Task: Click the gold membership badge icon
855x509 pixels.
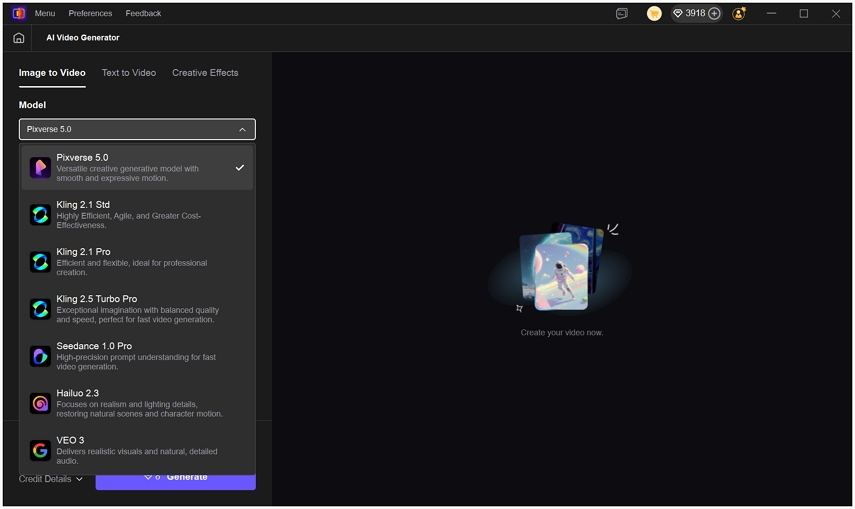Action: click(x=654, y=14)
